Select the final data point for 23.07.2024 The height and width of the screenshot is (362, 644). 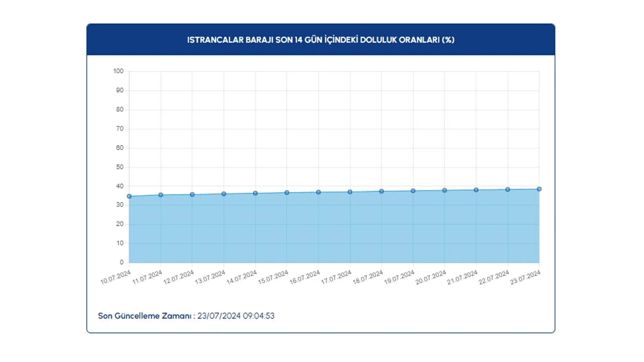click(x=539, y=189)
